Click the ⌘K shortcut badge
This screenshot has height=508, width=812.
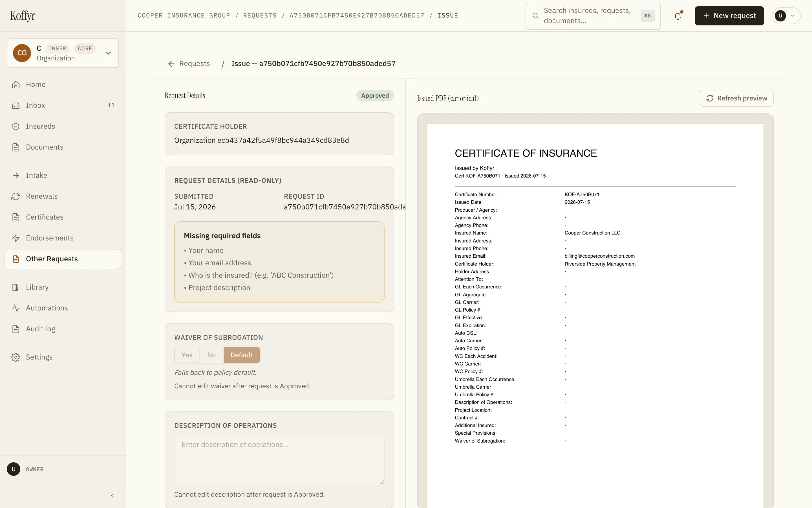647,16
